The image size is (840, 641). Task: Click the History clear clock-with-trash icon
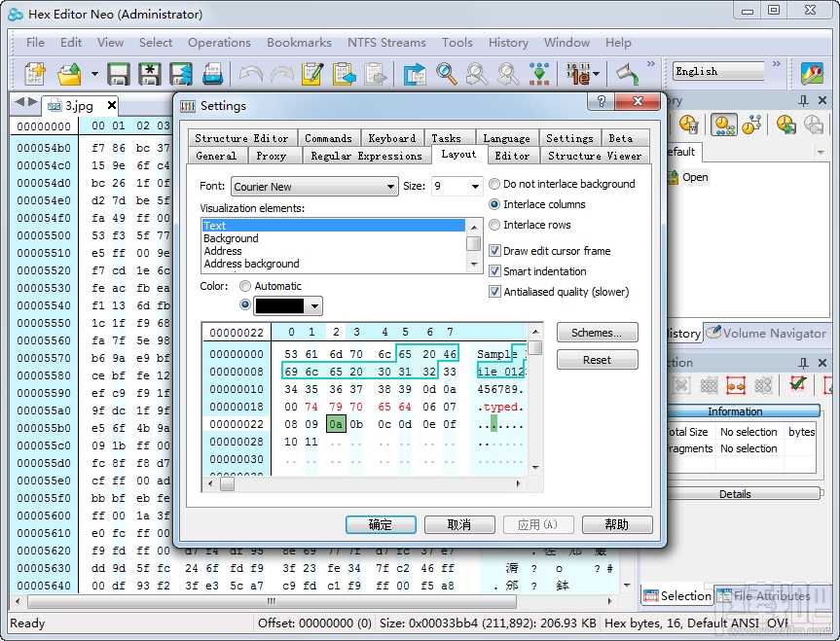point(689,125)
